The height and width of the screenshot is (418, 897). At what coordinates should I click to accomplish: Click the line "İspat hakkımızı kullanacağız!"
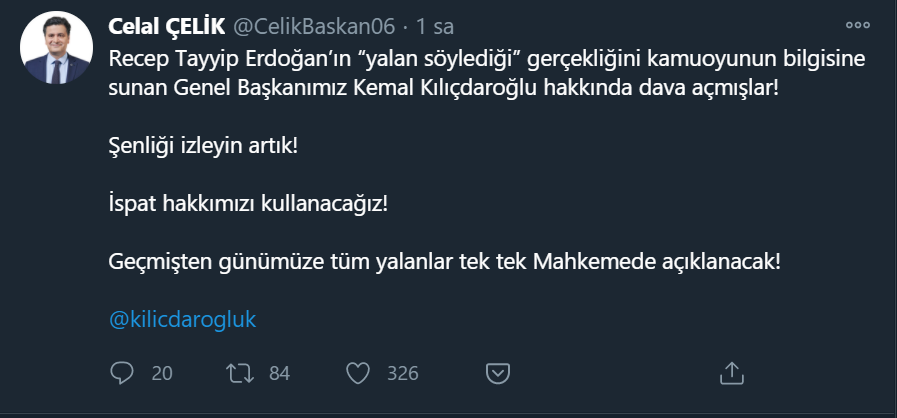246,203
